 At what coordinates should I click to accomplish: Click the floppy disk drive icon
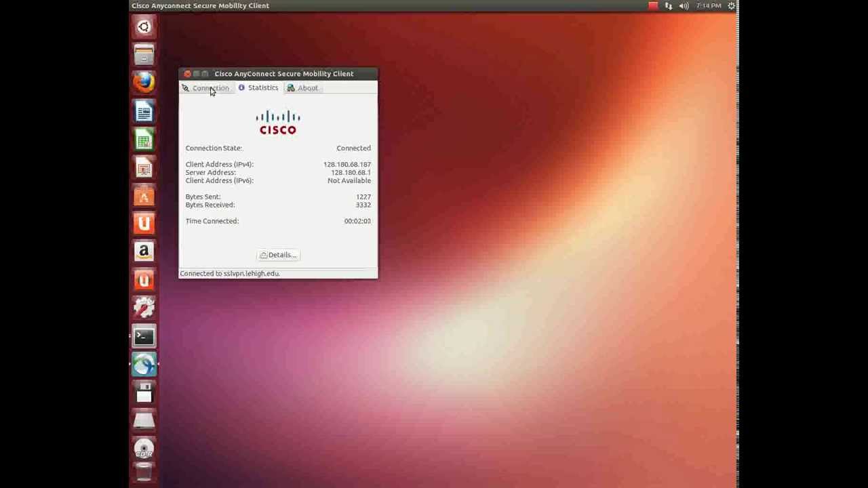pyautogui.click(x=144, y=392)
